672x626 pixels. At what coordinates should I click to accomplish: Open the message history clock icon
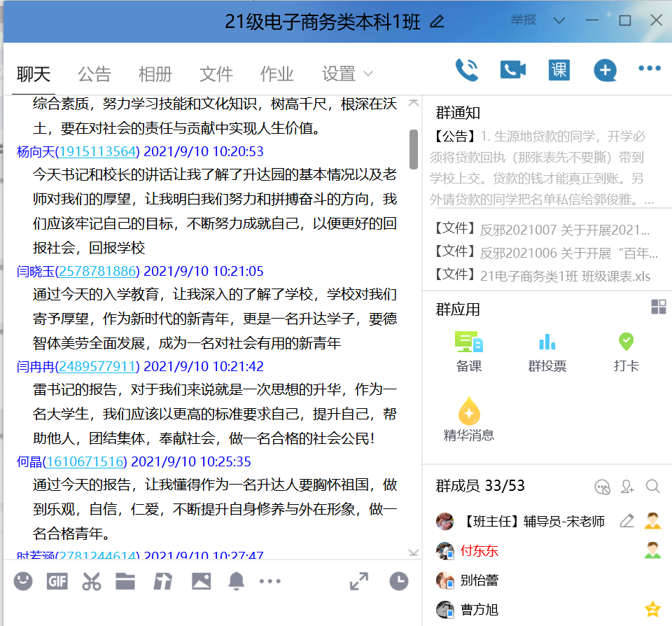click(x=398, y=580)
